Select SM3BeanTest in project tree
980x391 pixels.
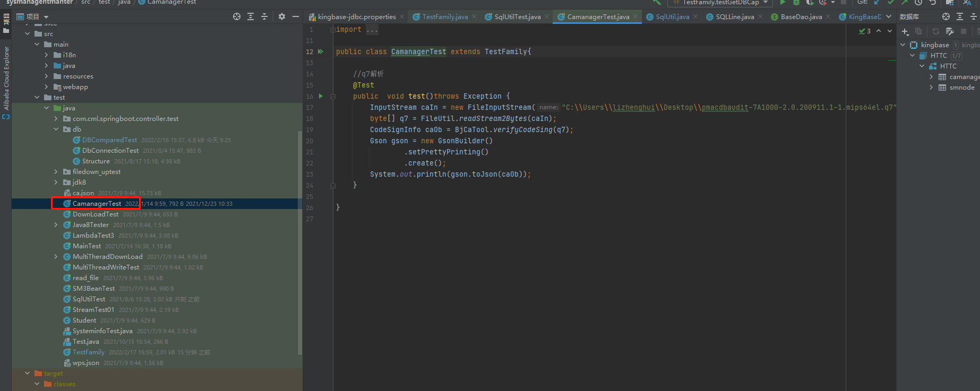[93, 289]
